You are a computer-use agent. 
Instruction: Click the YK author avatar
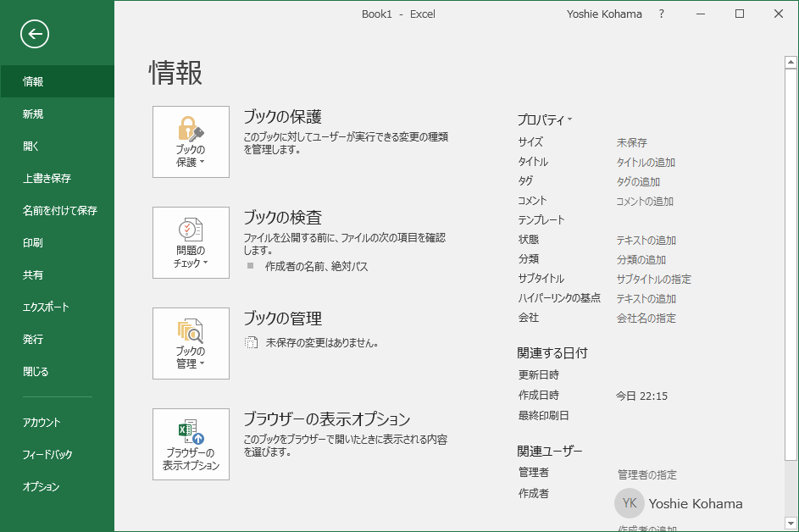[630, 503]
